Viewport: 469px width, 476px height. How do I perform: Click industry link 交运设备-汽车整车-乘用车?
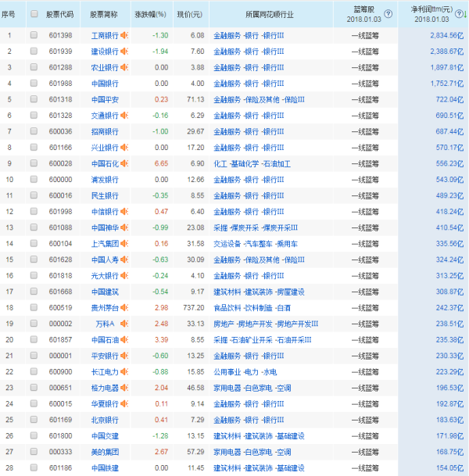[256, 244]
